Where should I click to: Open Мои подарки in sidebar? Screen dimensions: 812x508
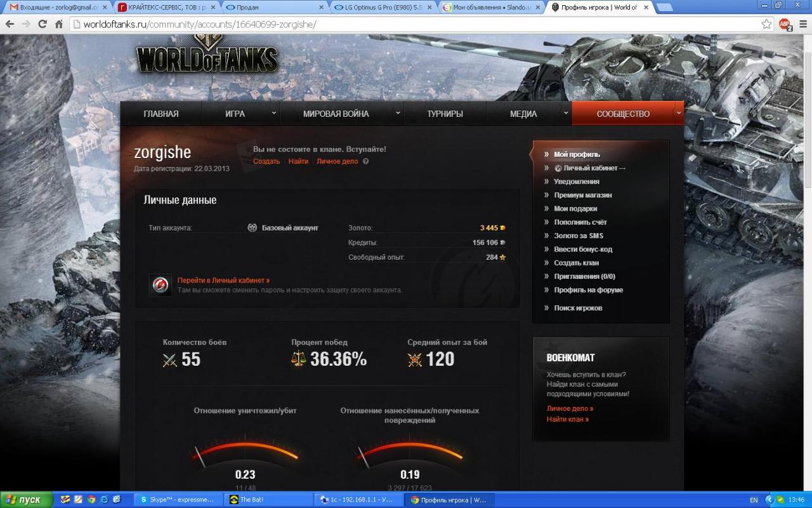(575, 208)
